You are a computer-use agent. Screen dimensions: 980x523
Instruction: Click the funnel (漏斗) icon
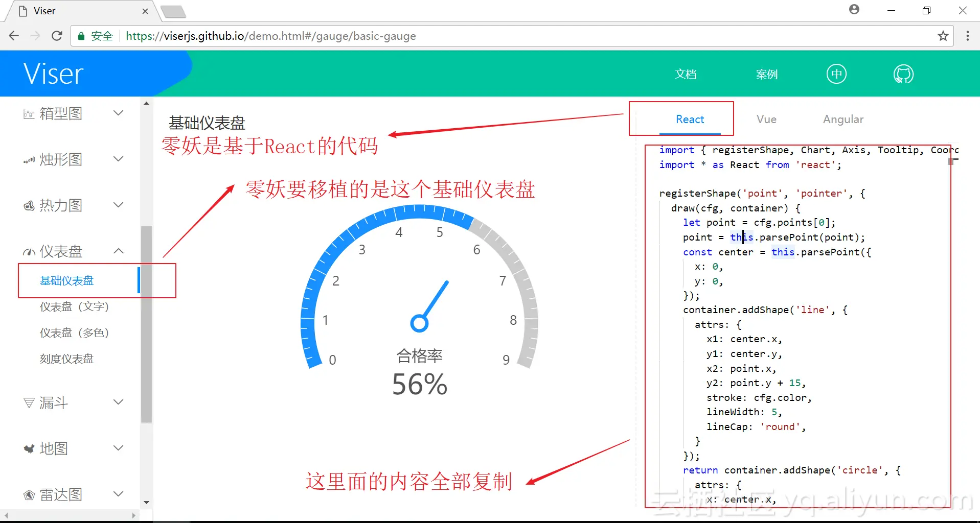(29, 402)
